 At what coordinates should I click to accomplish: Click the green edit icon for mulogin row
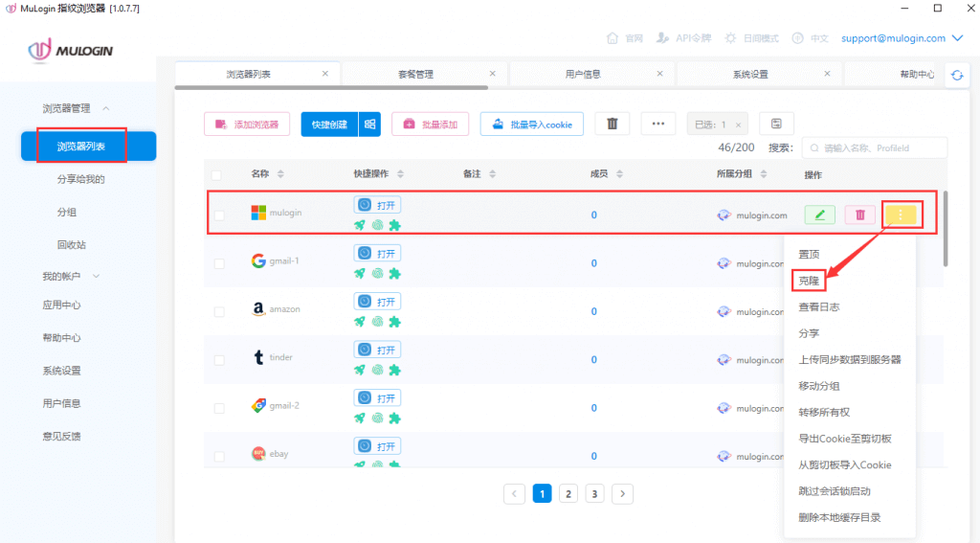pos(819,215)
